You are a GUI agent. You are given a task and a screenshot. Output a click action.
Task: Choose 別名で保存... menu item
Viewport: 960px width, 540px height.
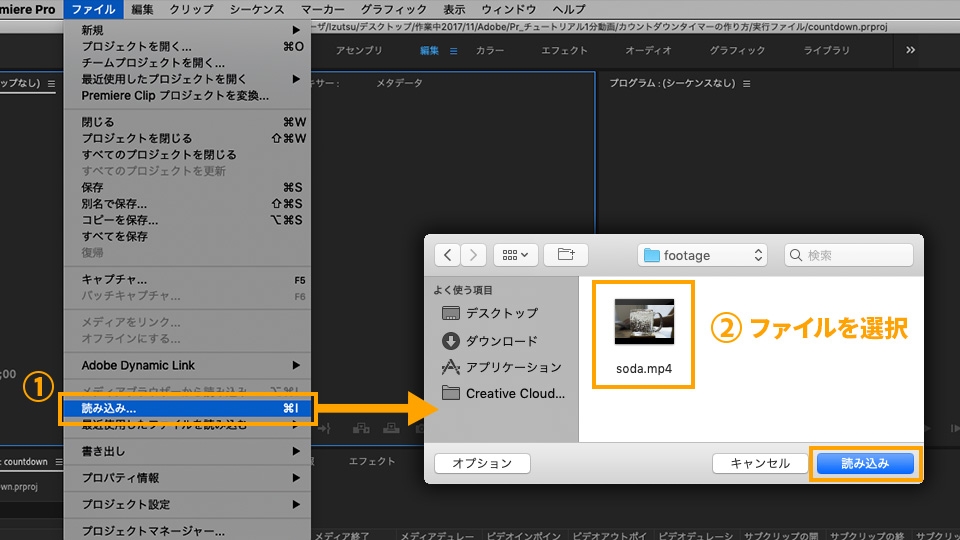[187, 203]
